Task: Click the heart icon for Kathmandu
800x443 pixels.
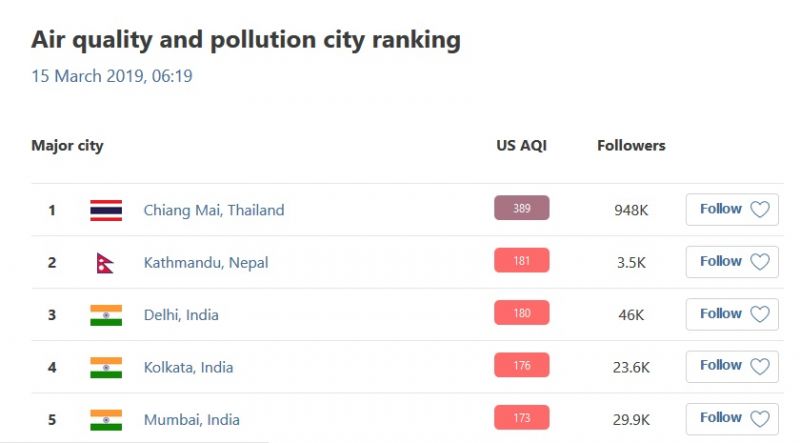Action: (x=760, y=262)
